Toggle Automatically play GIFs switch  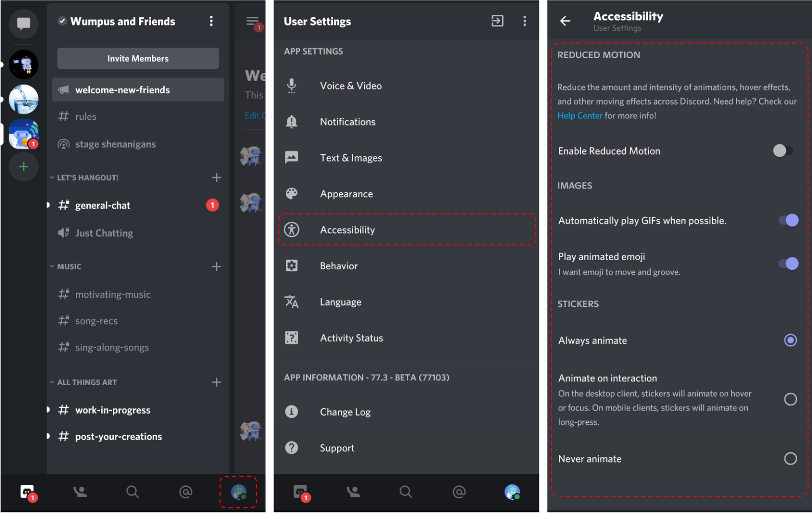789,220
